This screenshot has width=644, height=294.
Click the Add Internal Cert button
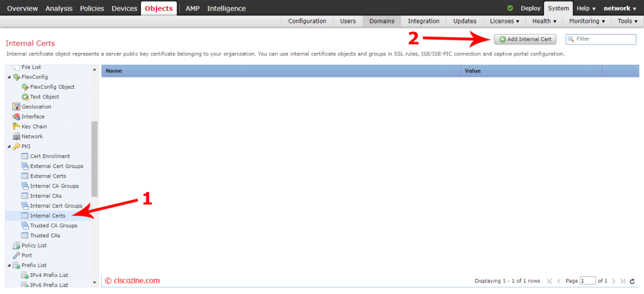tap(525, 39)
